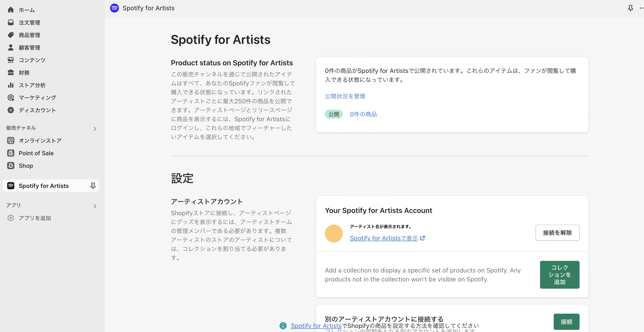Open Orders via the inbox icon
644x332 pixels.
(x=11, y=22)
